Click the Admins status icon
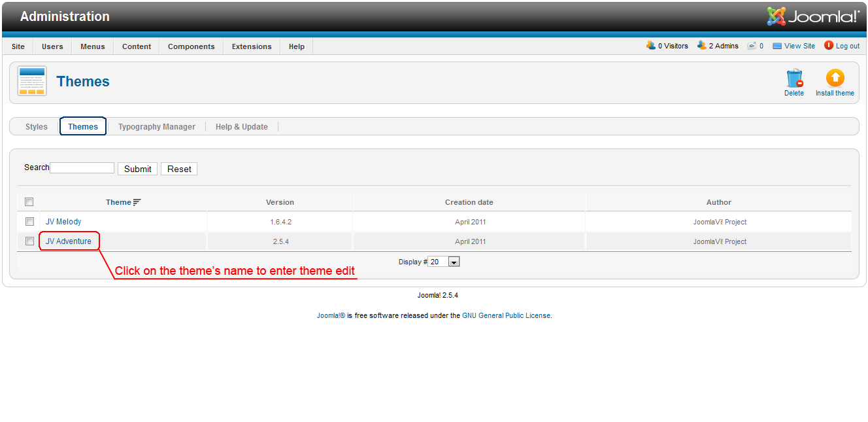868x422 pixels. (x=701, y=46)
